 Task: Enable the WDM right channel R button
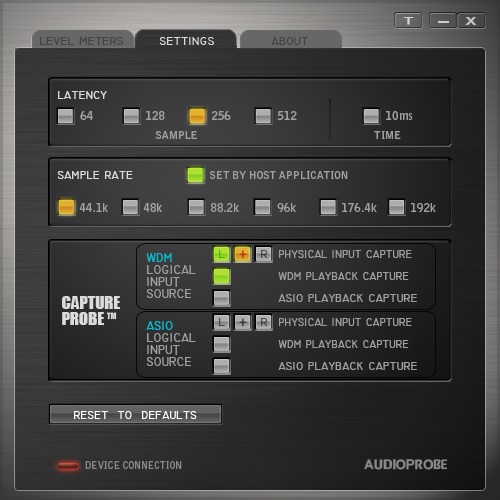[x=264, y=255]
